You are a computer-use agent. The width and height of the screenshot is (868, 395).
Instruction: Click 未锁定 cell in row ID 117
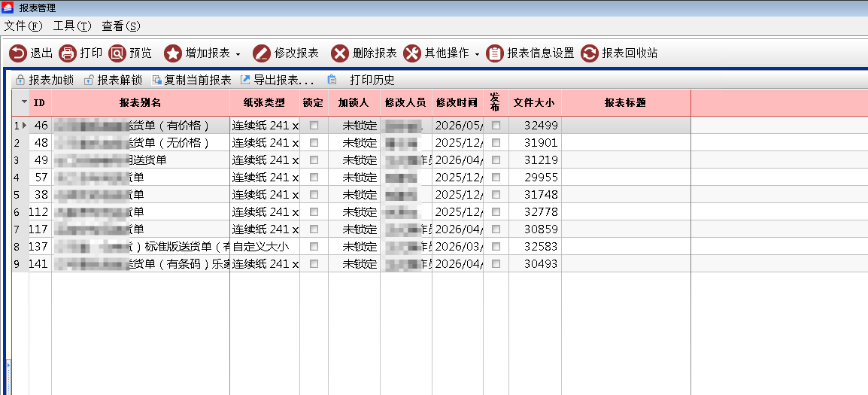click(x=354, y=229)
